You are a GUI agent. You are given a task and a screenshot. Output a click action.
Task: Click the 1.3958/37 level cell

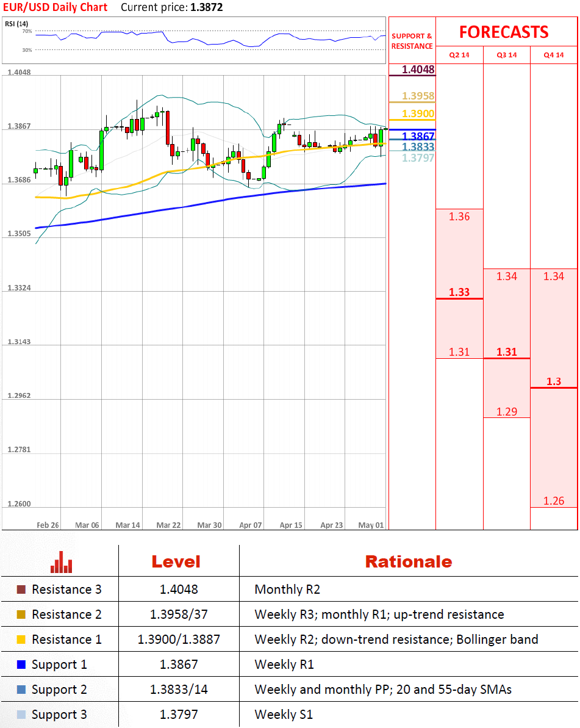pyautogui.click(x=179, y=614)
